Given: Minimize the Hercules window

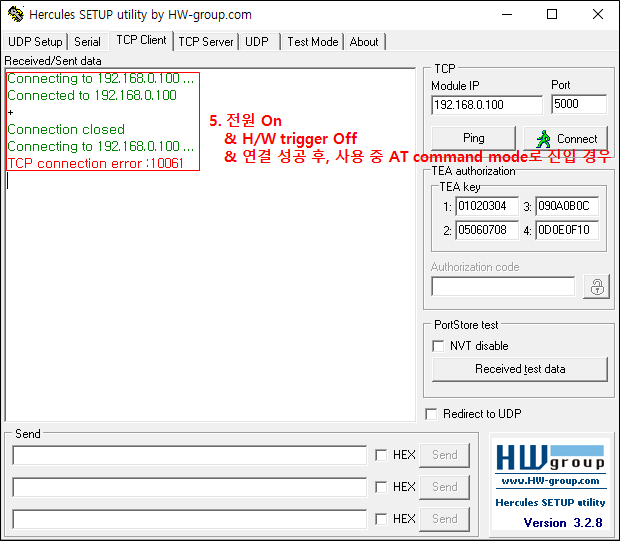Looking at the screenshot, I should (x=507, y=14).
